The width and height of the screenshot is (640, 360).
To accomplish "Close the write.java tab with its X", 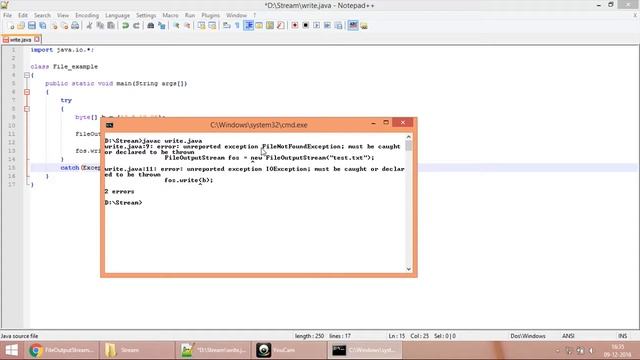I will [x=37, y=40].
